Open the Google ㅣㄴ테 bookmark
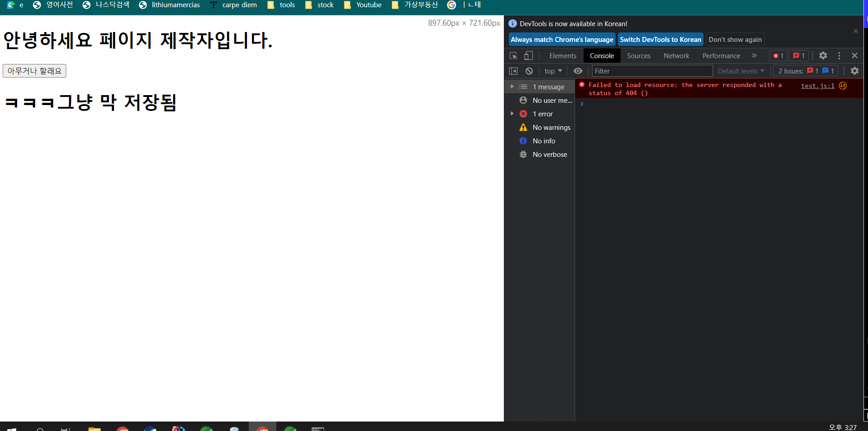868x431 pixels. 464,5
